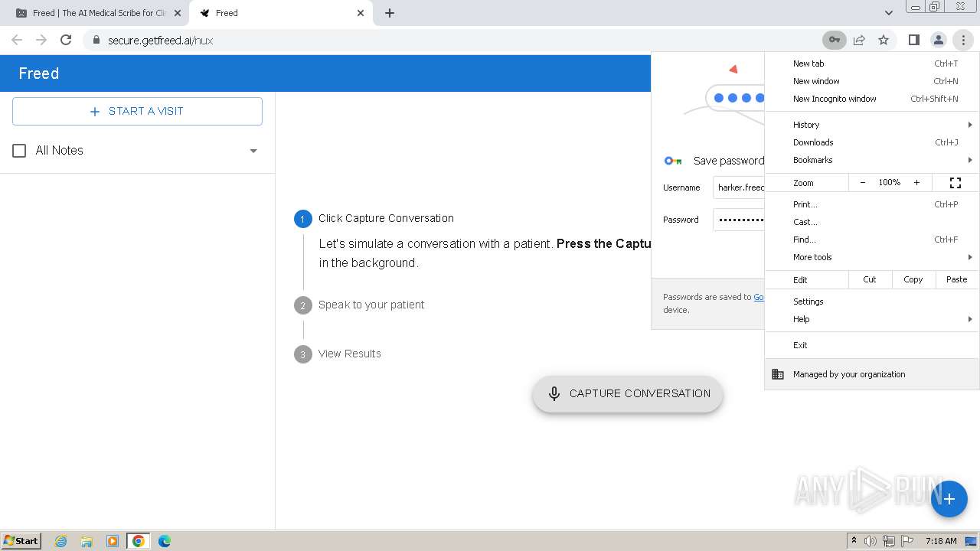Show hidden tray icons arrow
The height and width of the screenshot is (551, 980).
854,541
